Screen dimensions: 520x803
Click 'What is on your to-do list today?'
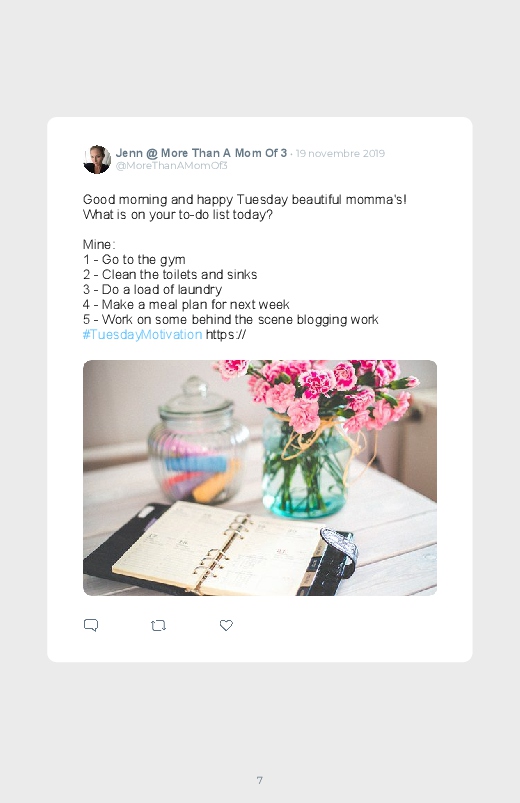(x=178, y=215)
